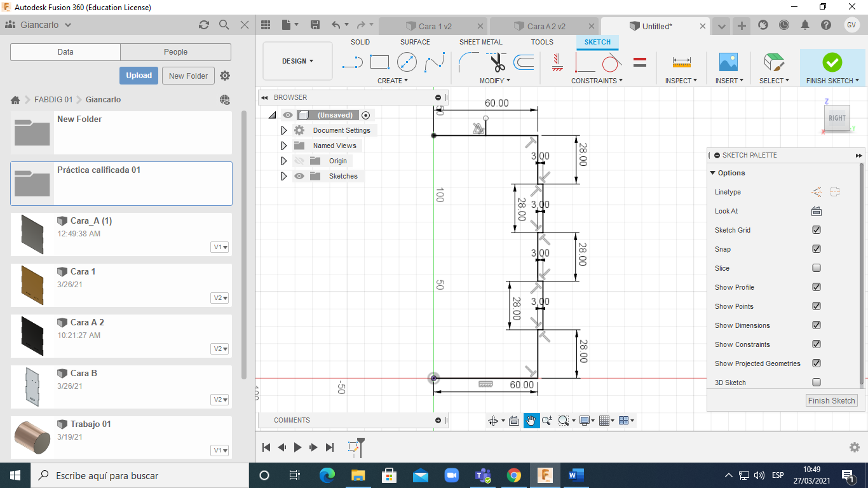The height and width of the screenshot is (488, 868).
Task: Click the Insert image icon
Action: click(728, 62)
